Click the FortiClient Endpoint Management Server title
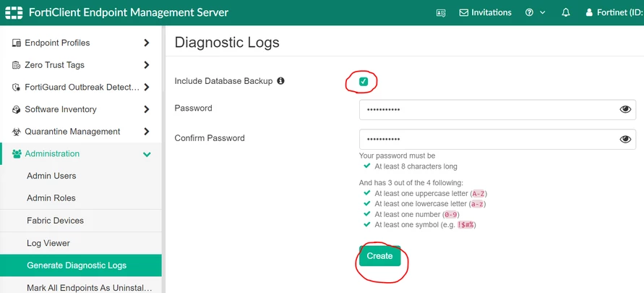 [129, 12]
